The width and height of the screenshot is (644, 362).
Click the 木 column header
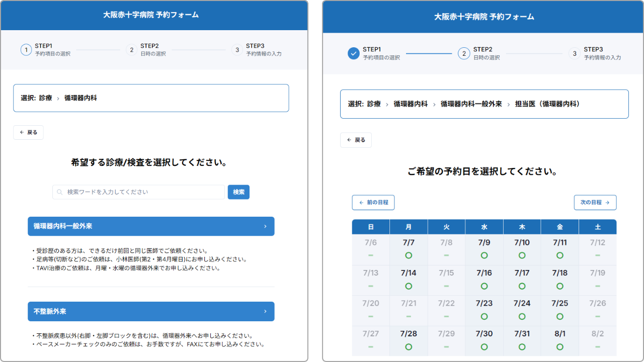(522, 227)
